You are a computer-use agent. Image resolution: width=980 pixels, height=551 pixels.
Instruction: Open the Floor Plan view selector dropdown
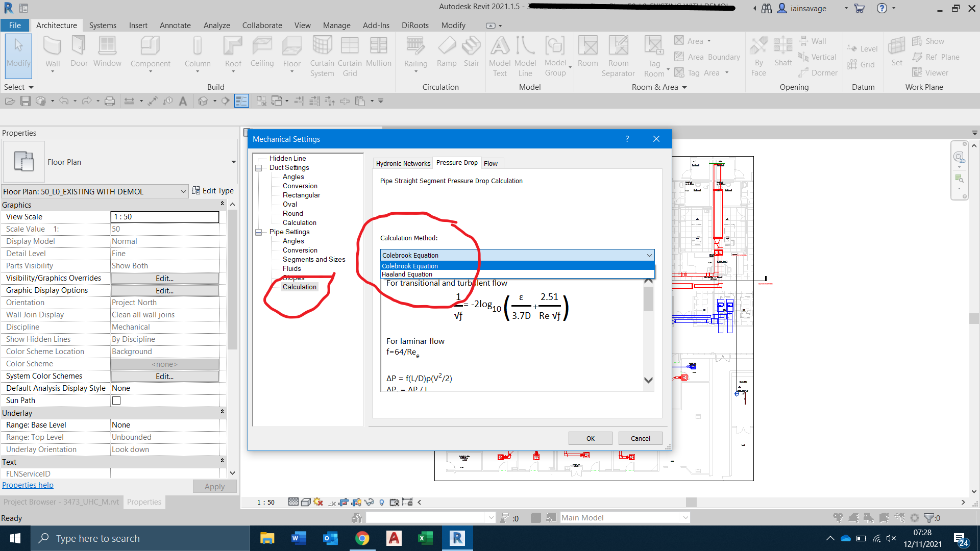(x=95, y=191)
